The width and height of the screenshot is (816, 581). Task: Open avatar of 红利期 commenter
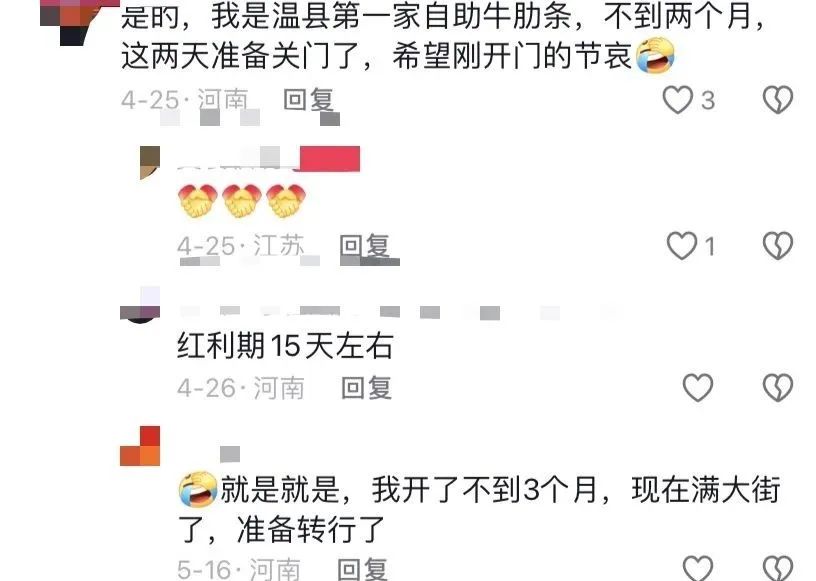pos(140,305)
